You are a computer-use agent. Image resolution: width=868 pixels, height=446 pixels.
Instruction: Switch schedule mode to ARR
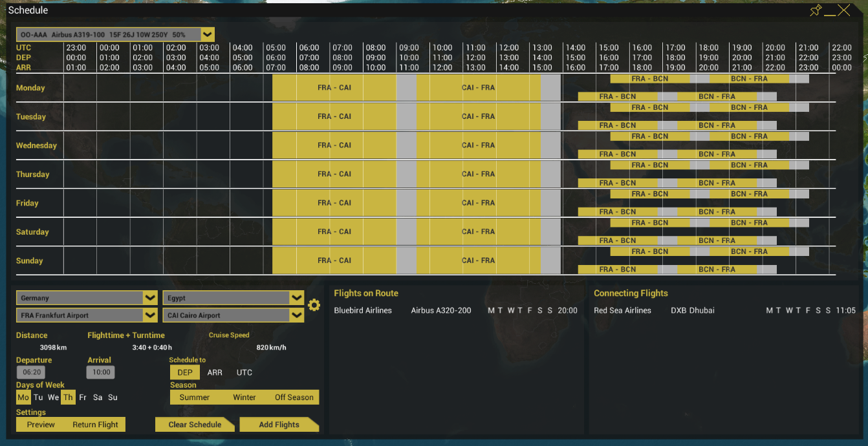[215, 372]
